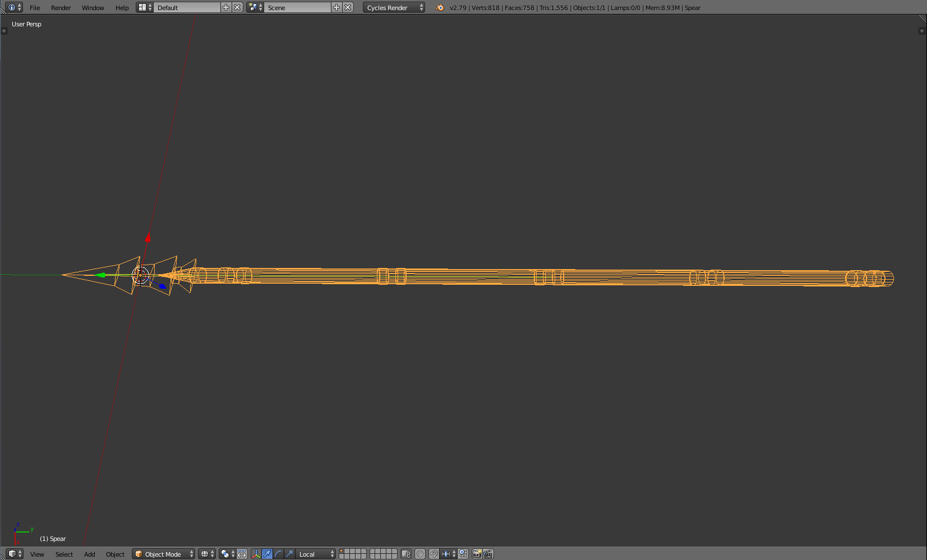
Task: Open the Object Mode dropdown
Action: 163,554
